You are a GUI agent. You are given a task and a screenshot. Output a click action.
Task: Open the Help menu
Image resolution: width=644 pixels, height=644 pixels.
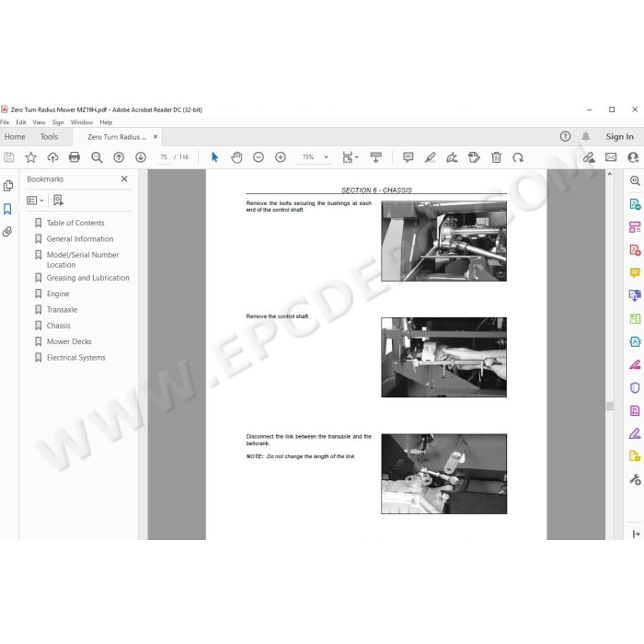click(x=106, y=122)
